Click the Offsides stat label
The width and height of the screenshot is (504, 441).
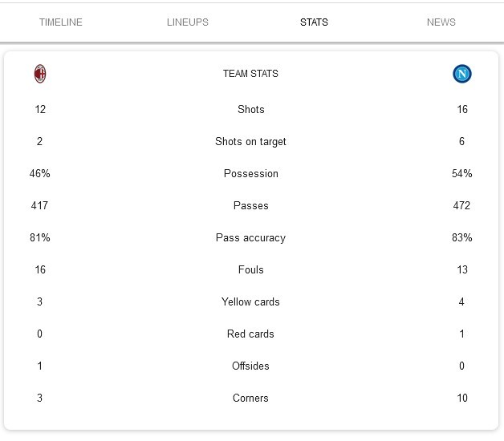pyautogui.click(x=250, y=366)
